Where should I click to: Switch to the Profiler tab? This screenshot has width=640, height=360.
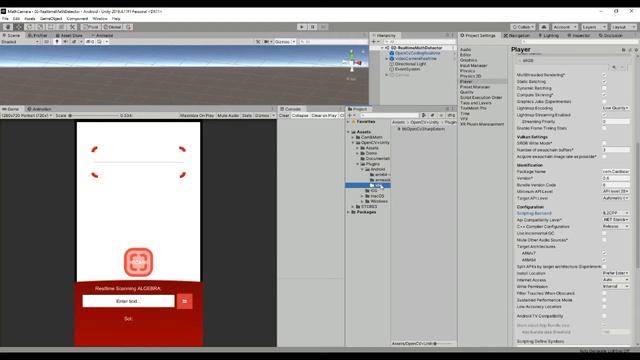(x=38, y=36)
